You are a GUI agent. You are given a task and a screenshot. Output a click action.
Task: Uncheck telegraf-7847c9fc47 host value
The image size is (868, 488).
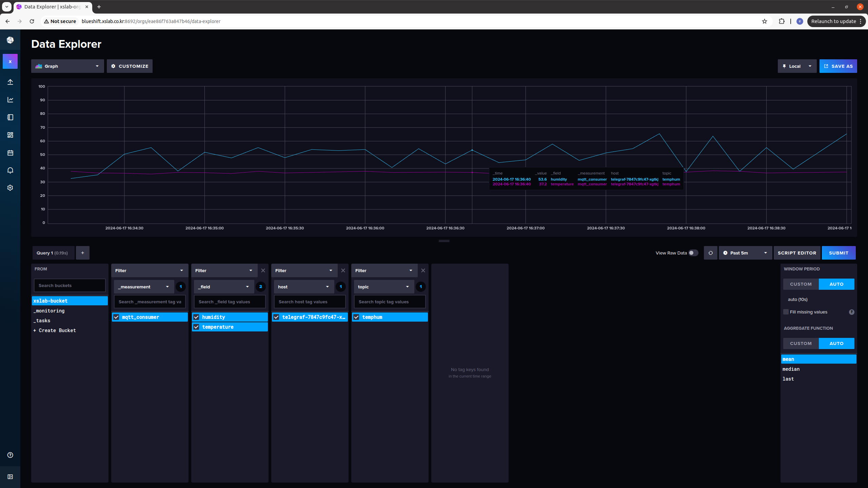276,317
